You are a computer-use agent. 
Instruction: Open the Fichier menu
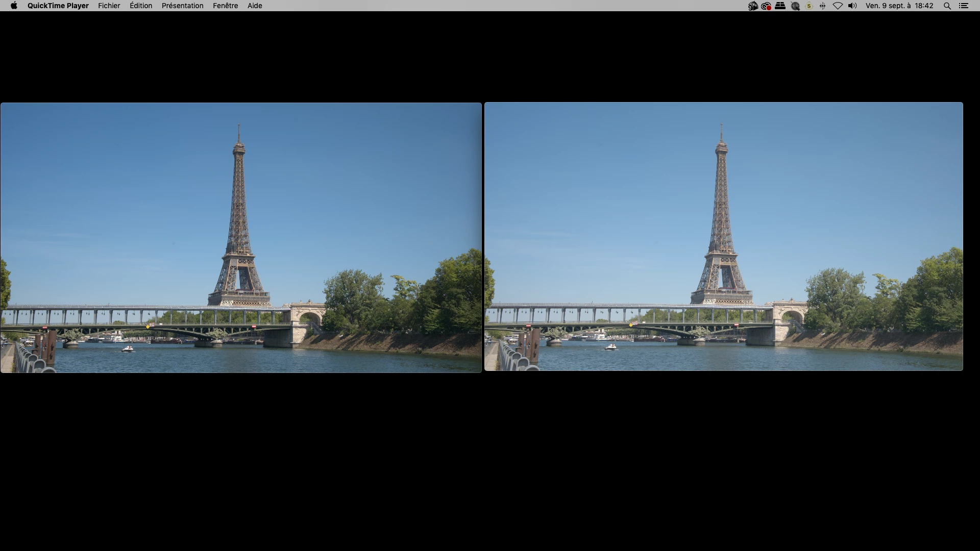pos(109,6)
